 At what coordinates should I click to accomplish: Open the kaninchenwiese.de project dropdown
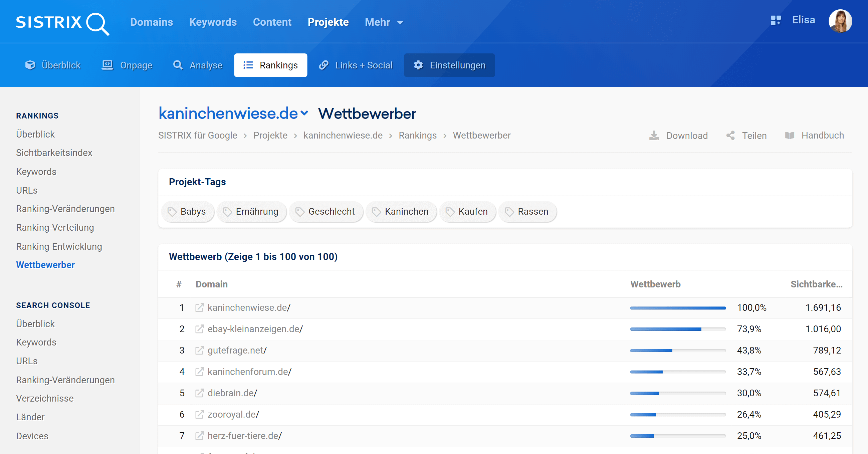[x=304, y=113]
